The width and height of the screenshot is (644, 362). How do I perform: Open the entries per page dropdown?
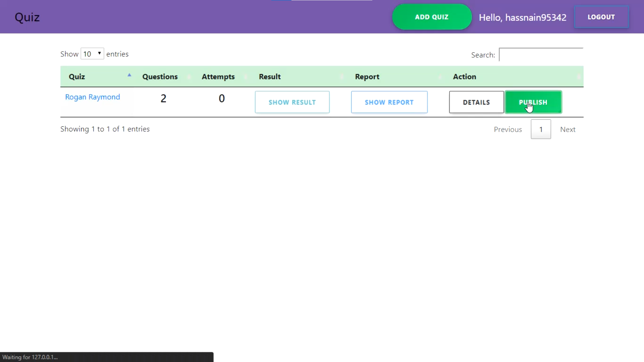point(92,54)
